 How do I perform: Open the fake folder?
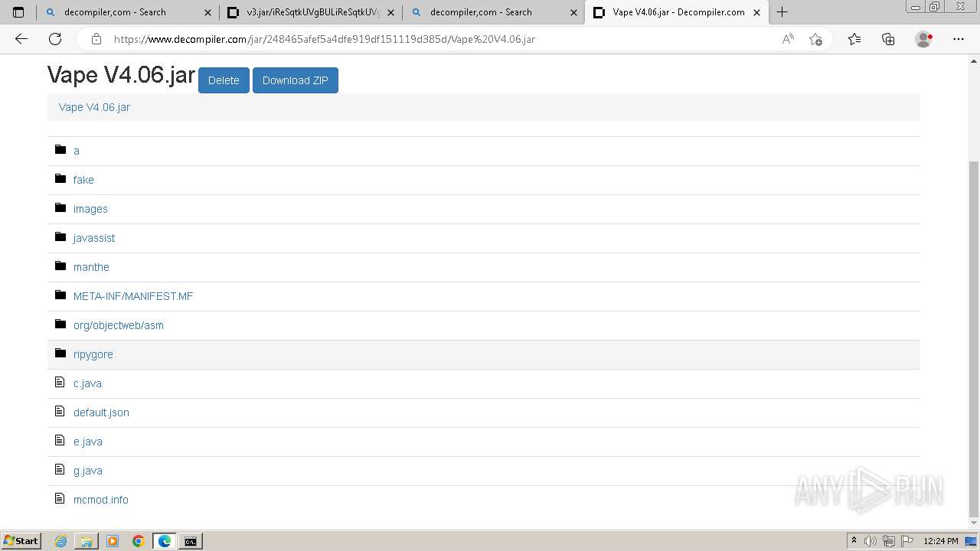coord(83,180)
